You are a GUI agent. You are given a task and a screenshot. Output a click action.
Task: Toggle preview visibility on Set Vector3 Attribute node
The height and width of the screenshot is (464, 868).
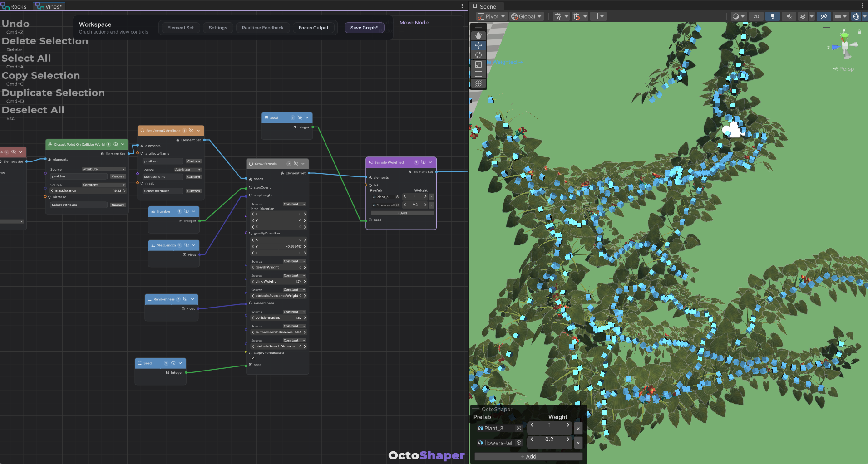point(191,131)
